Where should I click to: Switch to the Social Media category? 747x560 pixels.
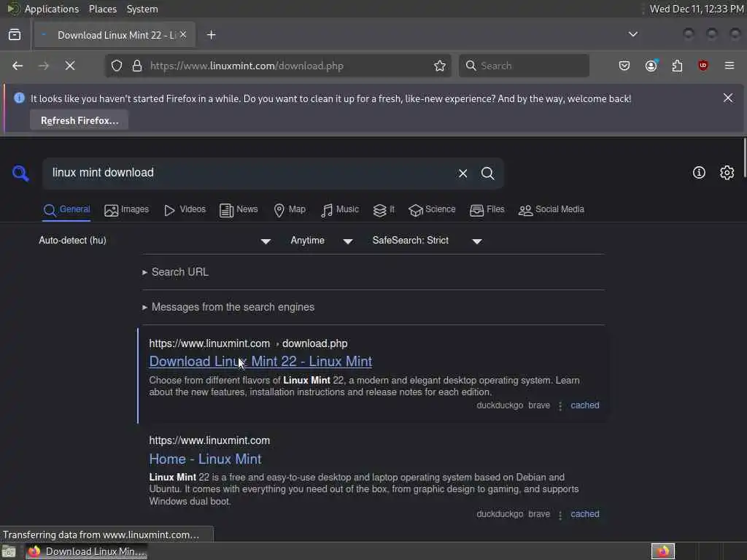click(x=551, y=209)
